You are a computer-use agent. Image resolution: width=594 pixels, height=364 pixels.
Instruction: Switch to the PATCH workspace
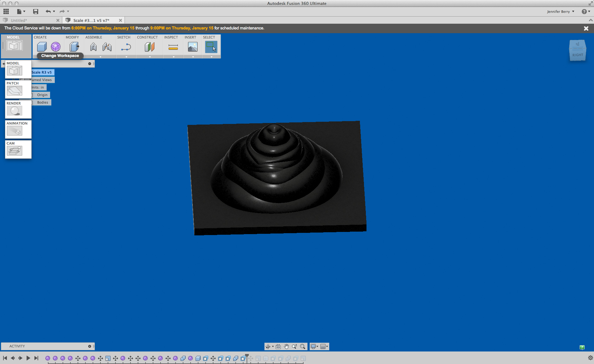(x=18, y=89)
